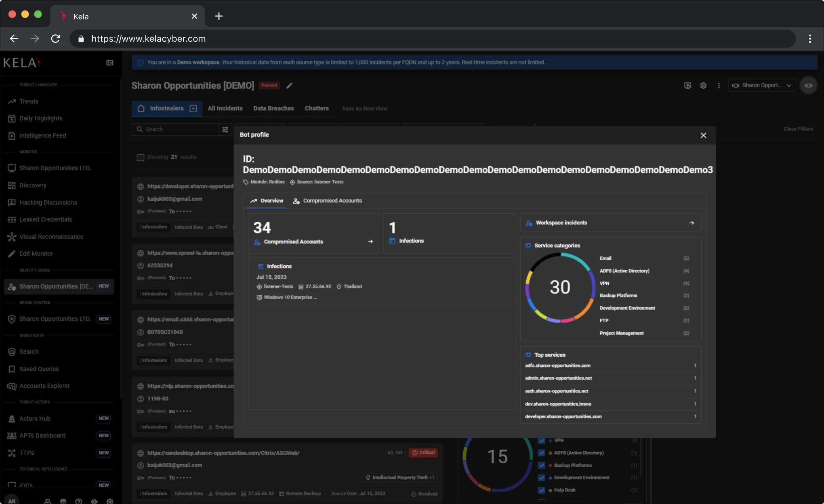Screen dimensions: 824x504
Task: Switch to Data Breaches tab
Action: [x=273, y=109]
